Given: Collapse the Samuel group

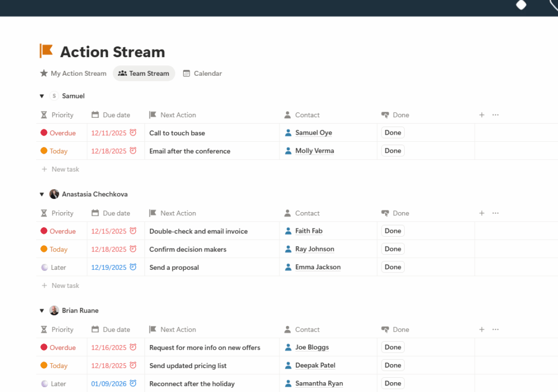Looking at the screenshot, I should [x=42, y=96].
